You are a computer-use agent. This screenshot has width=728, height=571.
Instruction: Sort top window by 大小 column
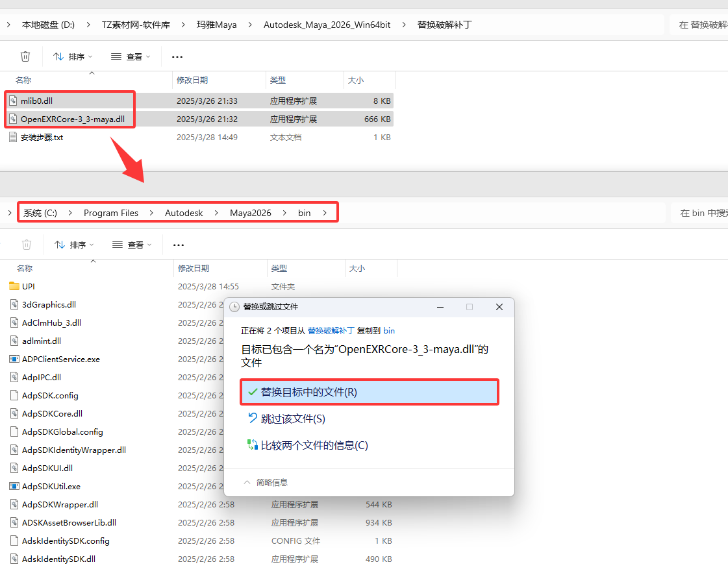(x=356, y=80)
